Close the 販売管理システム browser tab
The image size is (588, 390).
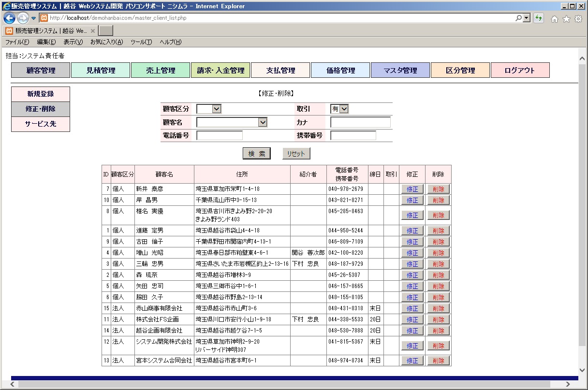point(93,30)
